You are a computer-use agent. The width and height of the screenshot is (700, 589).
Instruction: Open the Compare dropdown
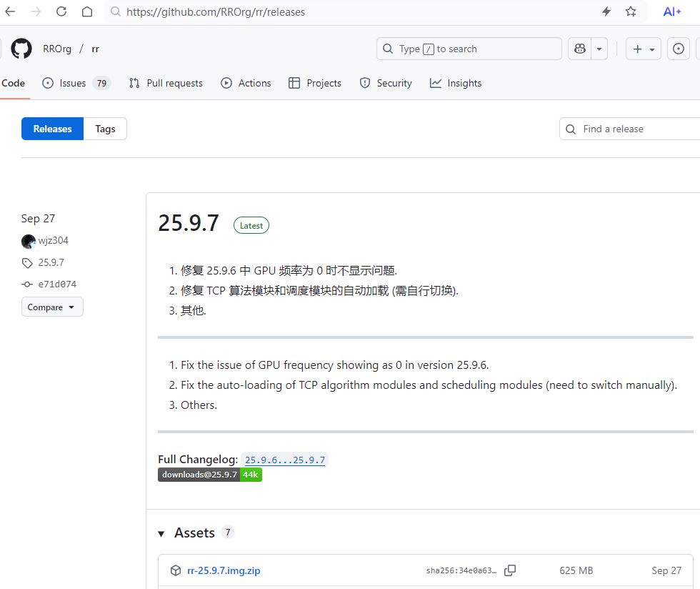52,307
